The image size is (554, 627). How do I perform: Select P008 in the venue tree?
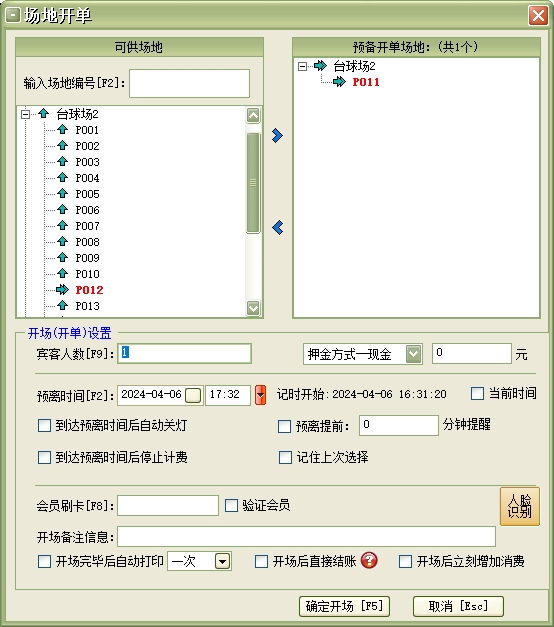88,242
